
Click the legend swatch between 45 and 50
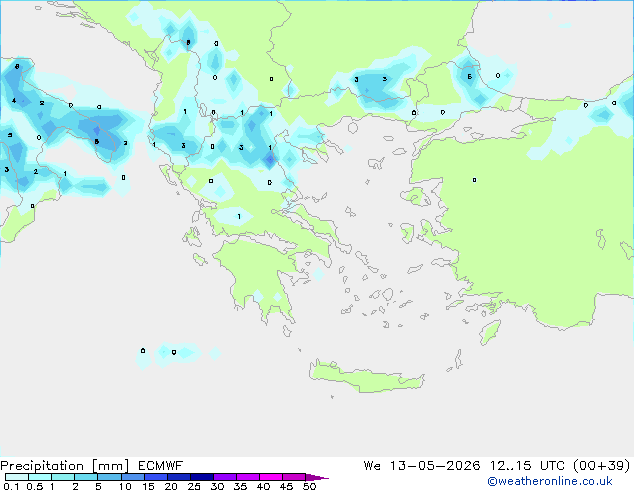[x=294, y=477]
